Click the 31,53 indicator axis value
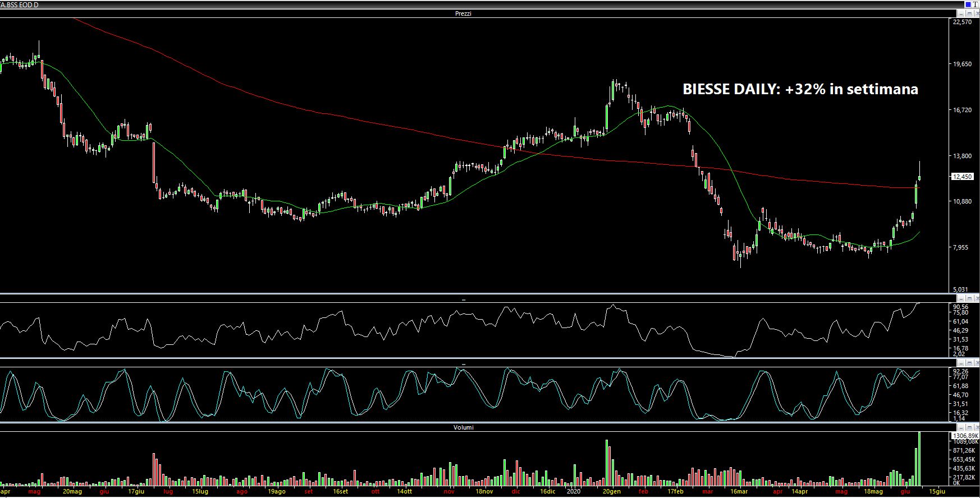Image resolution: width=980 pixels, height=498 pixels. point(960,340)
